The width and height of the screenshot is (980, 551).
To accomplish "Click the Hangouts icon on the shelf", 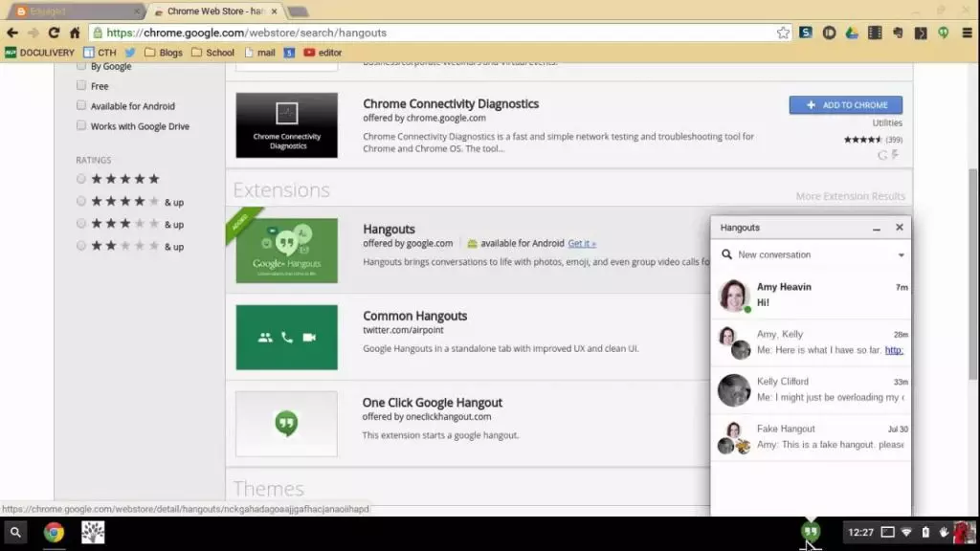I will 811,532.
